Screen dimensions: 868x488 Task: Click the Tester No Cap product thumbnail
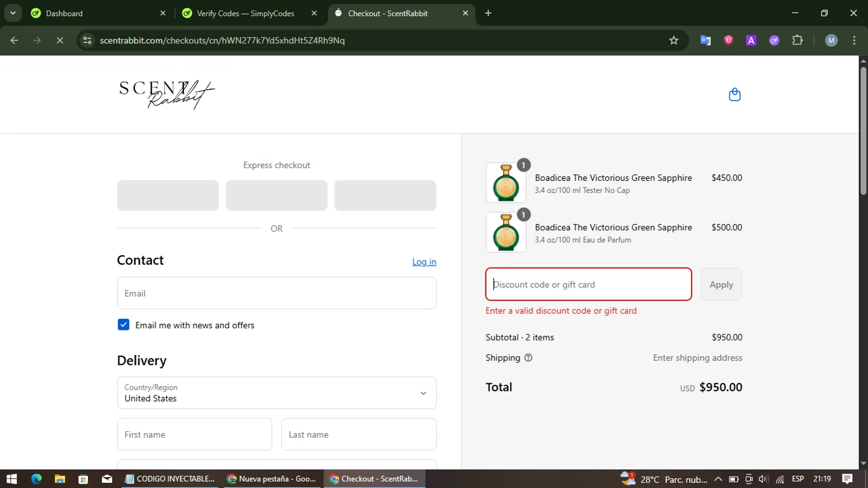pos(506,183)
